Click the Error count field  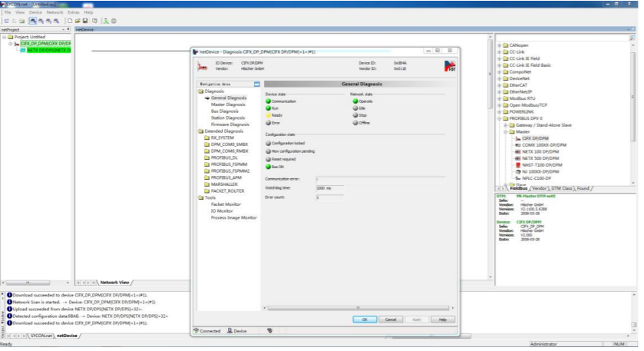tap(329, 197)
